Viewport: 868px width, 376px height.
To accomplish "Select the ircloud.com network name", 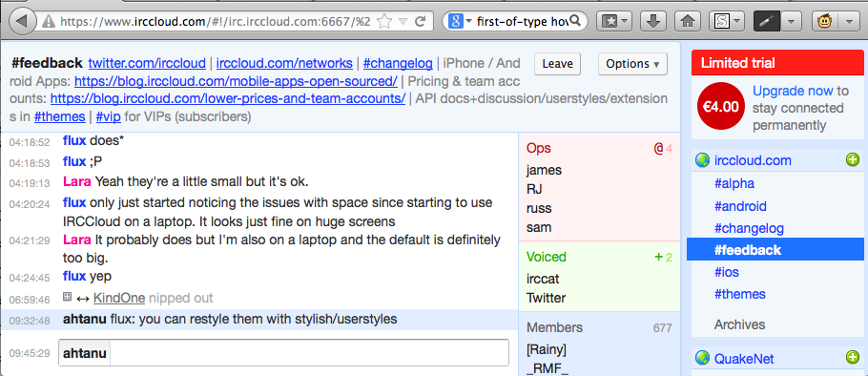I will coord(753,160).
